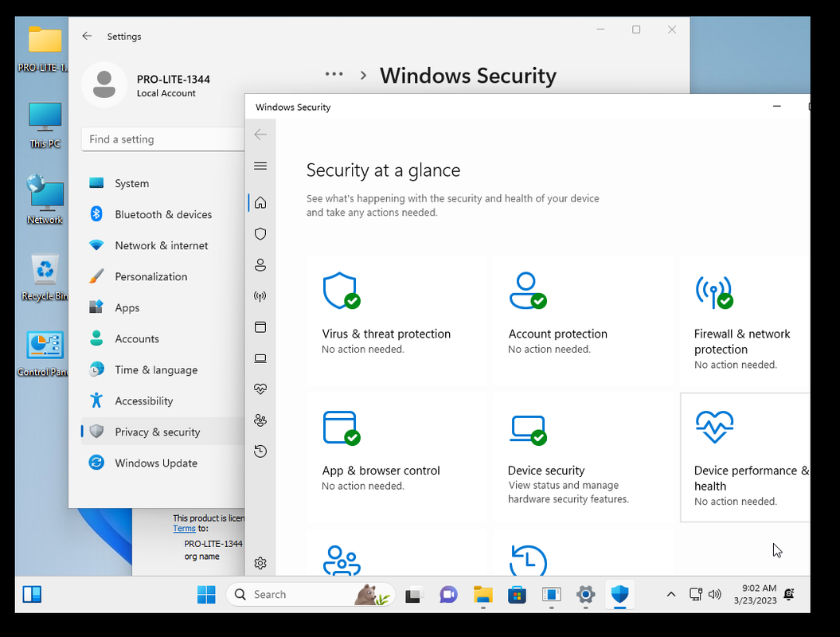Image resolution: width=840 pixels, height=637 pixels.
Task: Open Account protection sidebar person icon
Action: [x=260, y=264]
